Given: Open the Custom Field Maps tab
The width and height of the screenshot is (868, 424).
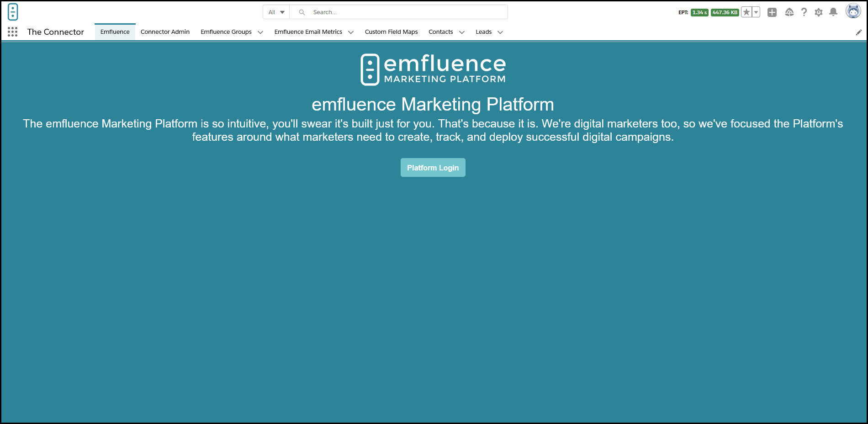Looking at the screenshot, I should [x=392, y=32].
